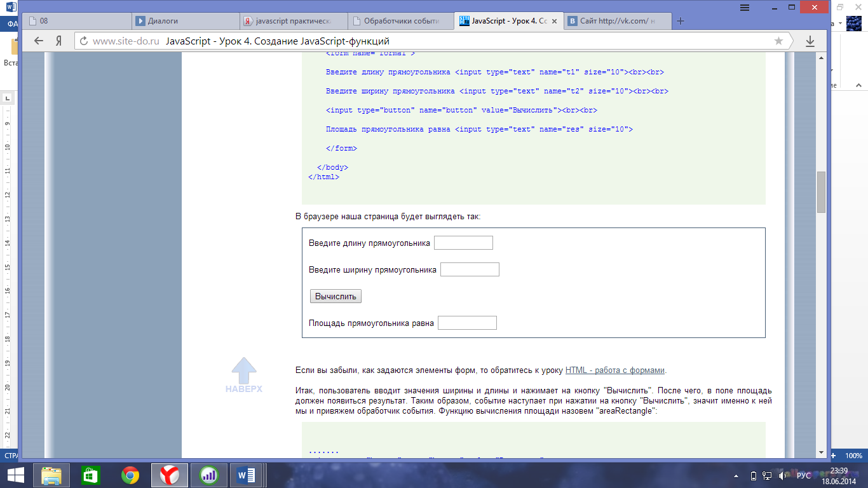Click the width 'ширину прямоугольника' input field
This screenshot has height=488, width=868.
click(x=470, y=269)
